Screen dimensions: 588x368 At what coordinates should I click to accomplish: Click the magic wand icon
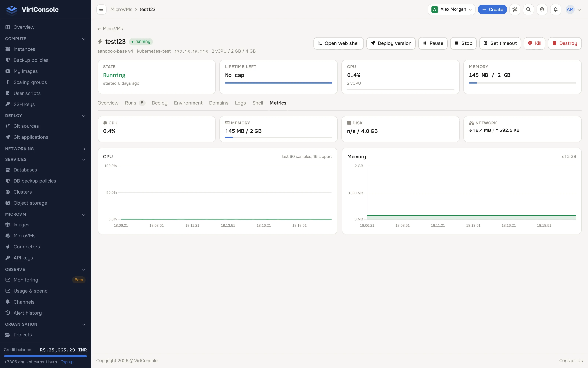(515, 10)
